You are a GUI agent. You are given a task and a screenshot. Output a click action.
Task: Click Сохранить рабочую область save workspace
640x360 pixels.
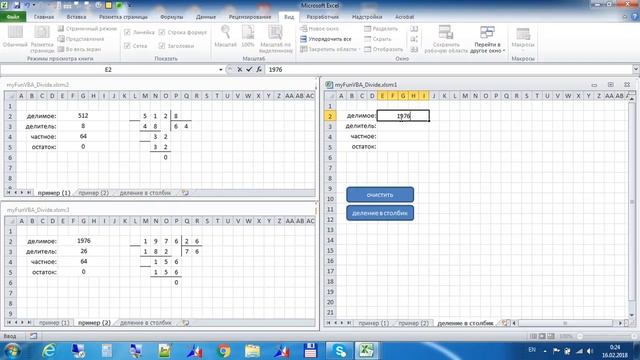pyautogui.click(x=446, y=38)
